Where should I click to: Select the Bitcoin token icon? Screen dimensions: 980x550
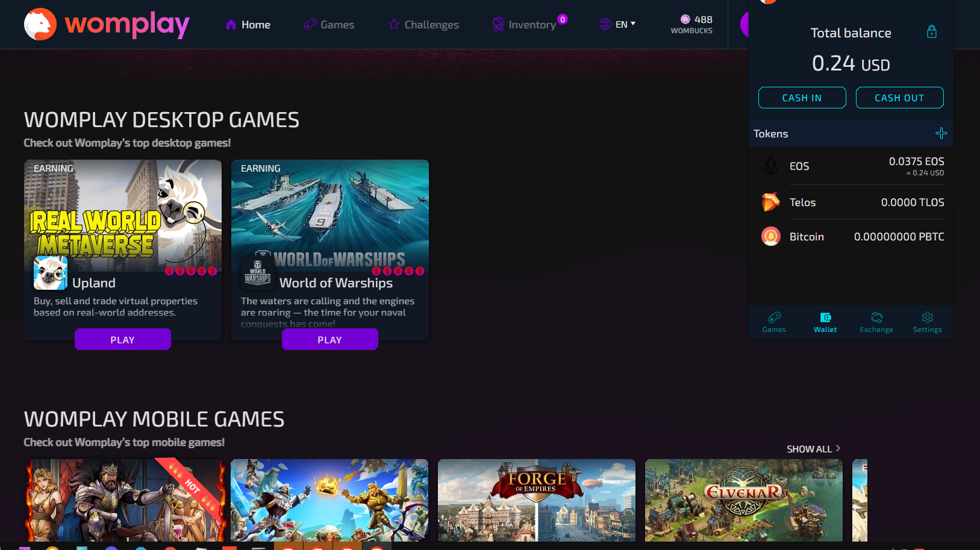pyautogui.click(x=771, y=236)
